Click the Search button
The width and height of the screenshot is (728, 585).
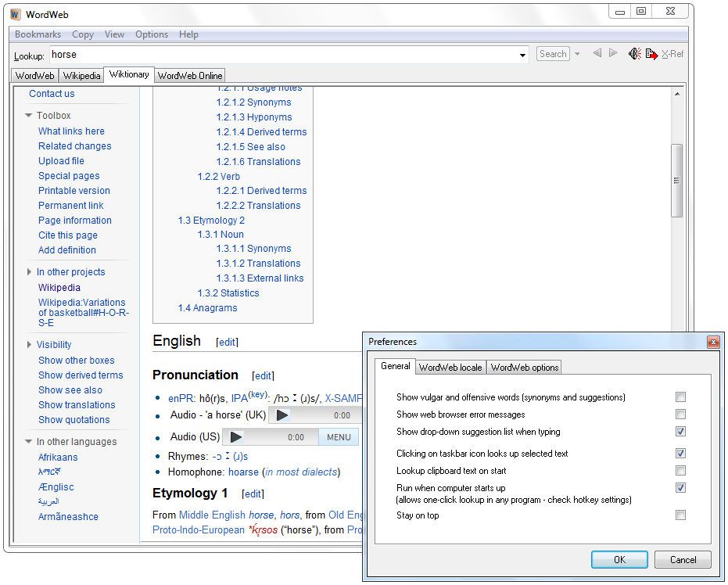point(553,54)
